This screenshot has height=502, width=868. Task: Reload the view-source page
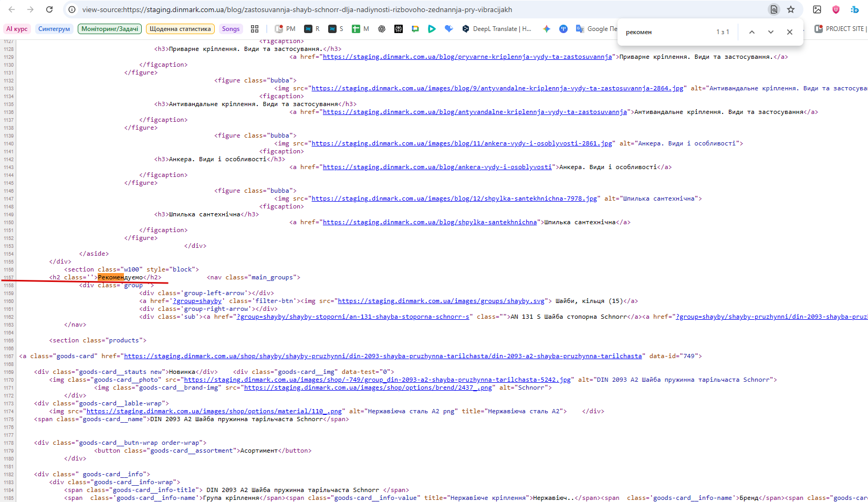[49, 9]
